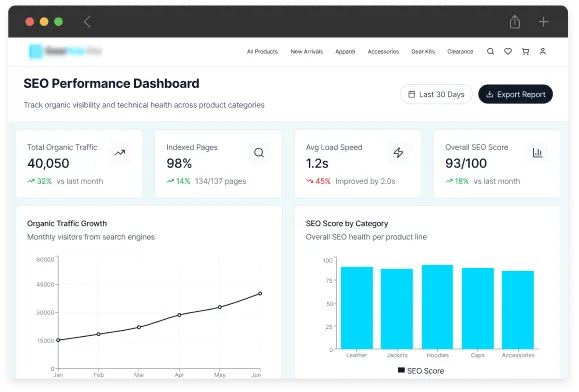Click the green 18% change indicator
This screenshot has height=392, width=579.
pos(457,181)
